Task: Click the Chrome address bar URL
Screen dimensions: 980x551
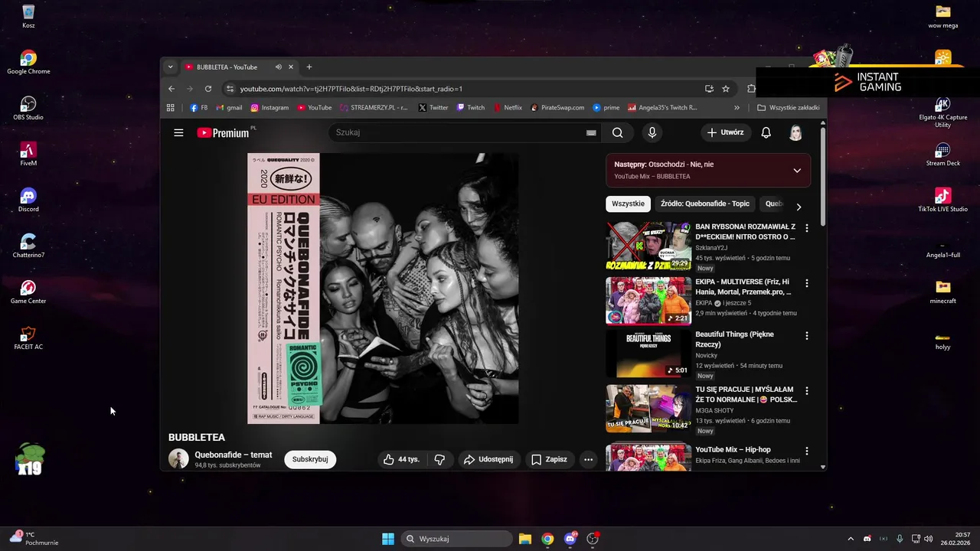Action: (351, 89)
